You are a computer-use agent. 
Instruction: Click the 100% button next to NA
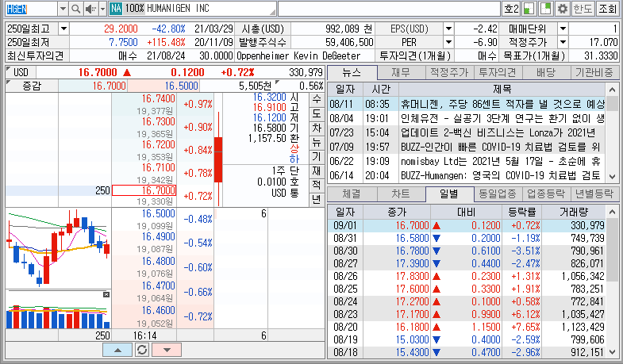tap(134, 9)
